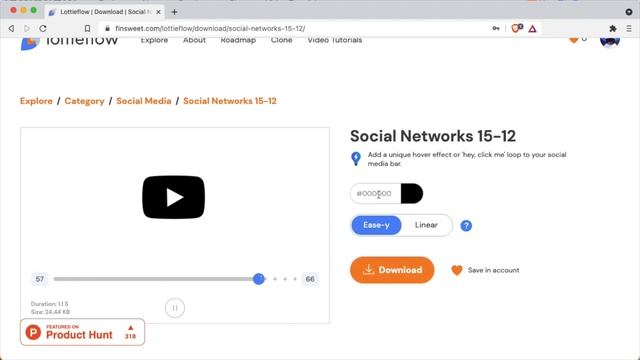Image resolution: width=640 pixels, height=360 pixels.
Task: Click the hex color input field
Action: coord(376,193)
